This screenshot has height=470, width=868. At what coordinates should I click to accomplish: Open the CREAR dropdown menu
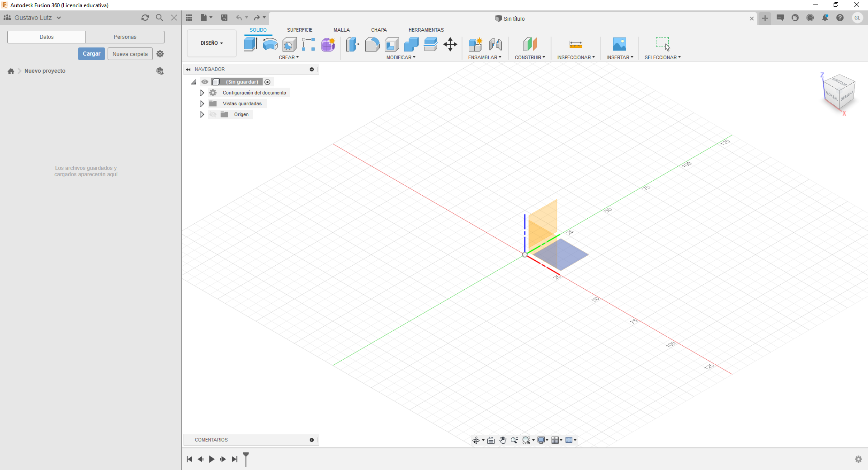pyautogui.click(x=289, y=57)
